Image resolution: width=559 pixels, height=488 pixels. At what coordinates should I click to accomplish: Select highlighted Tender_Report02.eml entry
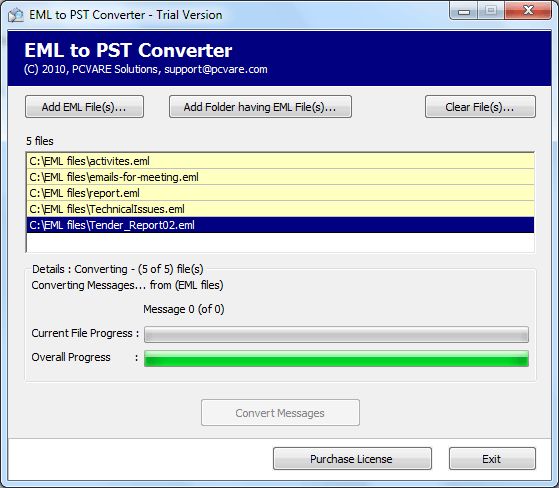(x=280, y=225)
